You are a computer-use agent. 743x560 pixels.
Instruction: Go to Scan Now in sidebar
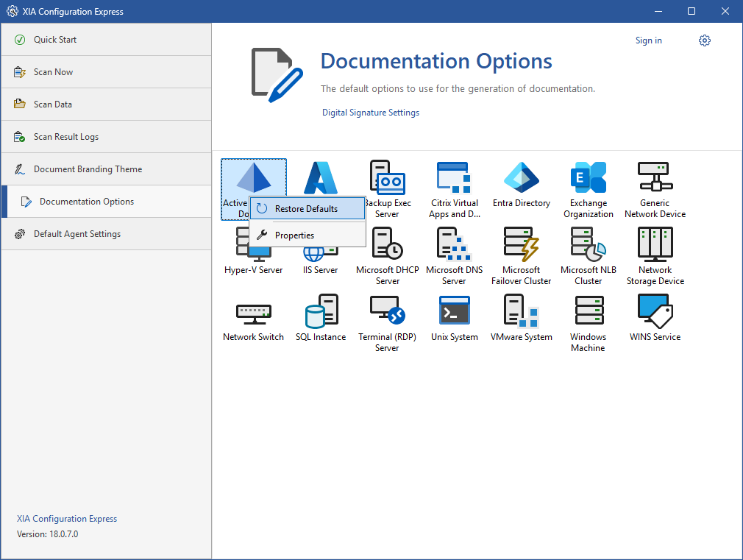(x=53, y=72)
